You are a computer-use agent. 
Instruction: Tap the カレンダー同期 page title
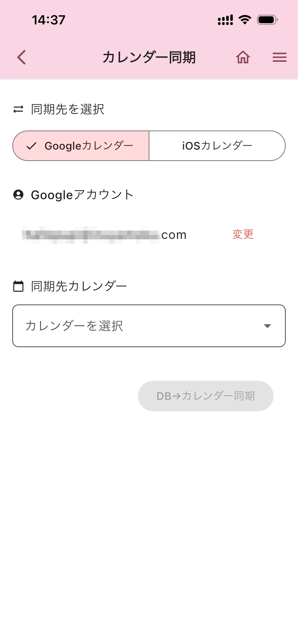pos(149,57)
